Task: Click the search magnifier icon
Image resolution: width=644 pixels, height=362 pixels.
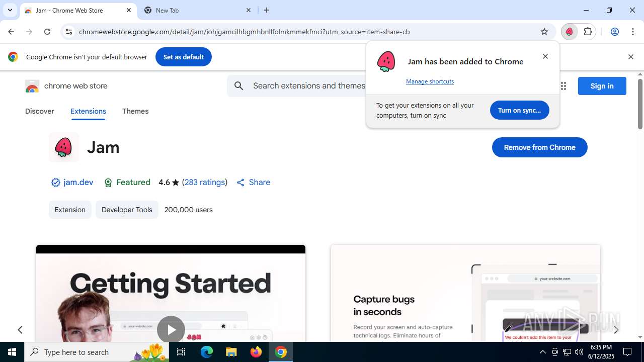Action: tap(239, 86)
